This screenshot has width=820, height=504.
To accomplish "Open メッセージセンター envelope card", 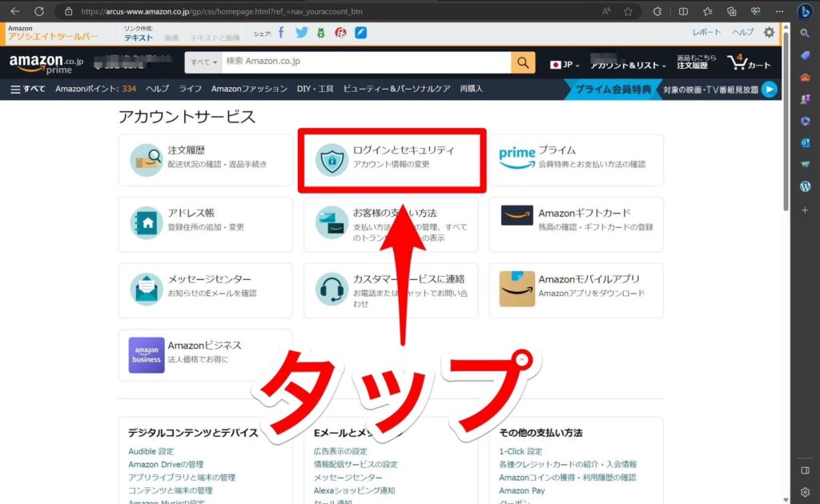I will coord(206,290).
